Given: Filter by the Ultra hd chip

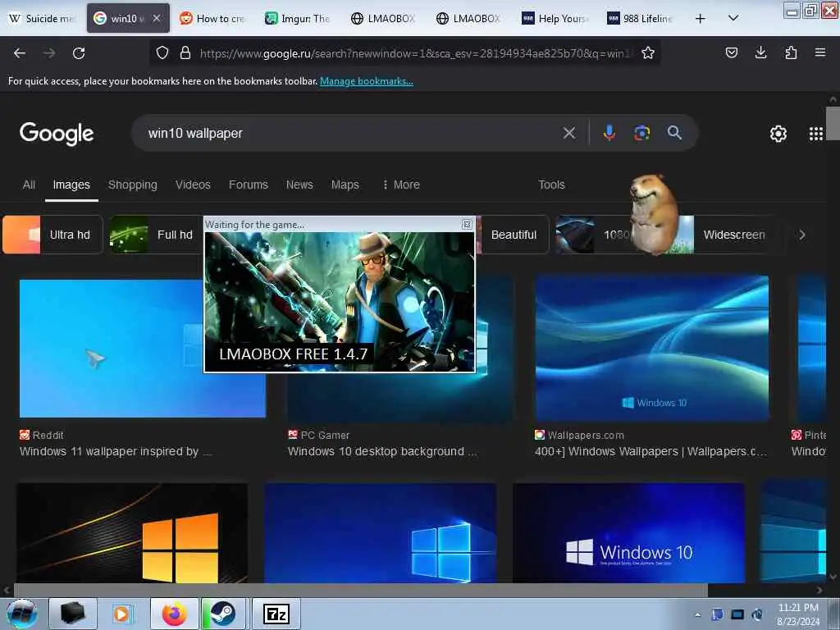Looking at the screenshot, I should pos(52,235).
